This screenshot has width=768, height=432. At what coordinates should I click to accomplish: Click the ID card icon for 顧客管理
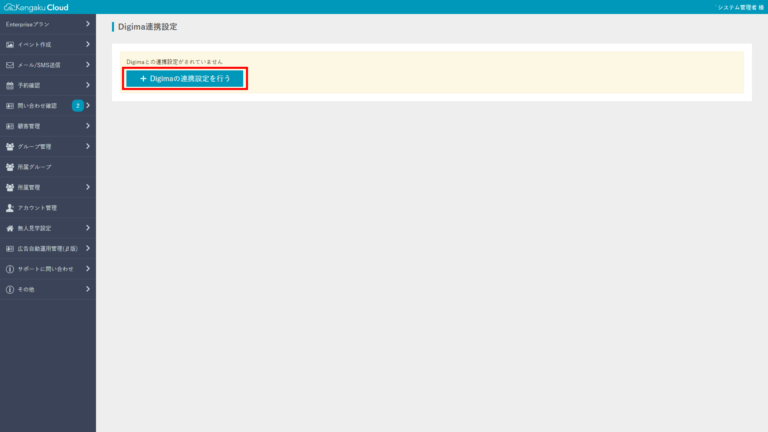coord(10,126)
